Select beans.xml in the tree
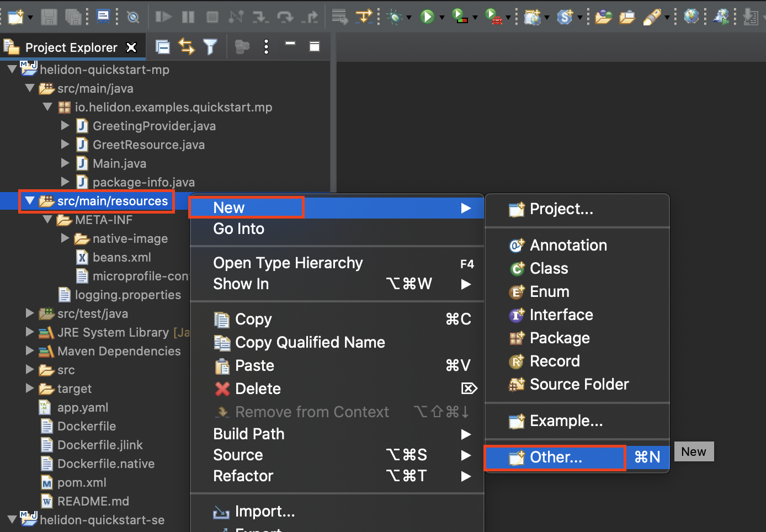 click(121, 257)
